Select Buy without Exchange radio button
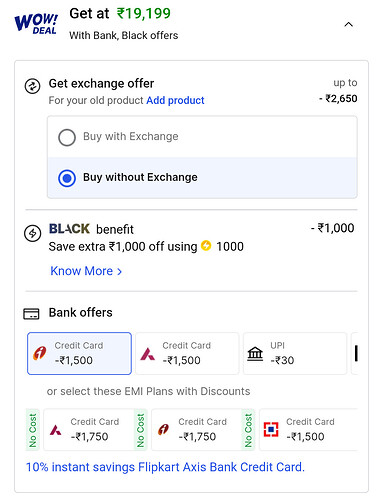The height and width of the screenshot is (500, 382). click(67, 178)
